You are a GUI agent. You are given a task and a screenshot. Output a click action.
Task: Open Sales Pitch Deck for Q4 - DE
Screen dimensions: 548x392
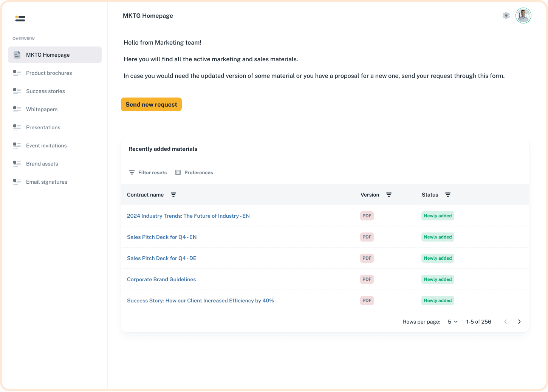pyautogui.click(x=162, y=258)
